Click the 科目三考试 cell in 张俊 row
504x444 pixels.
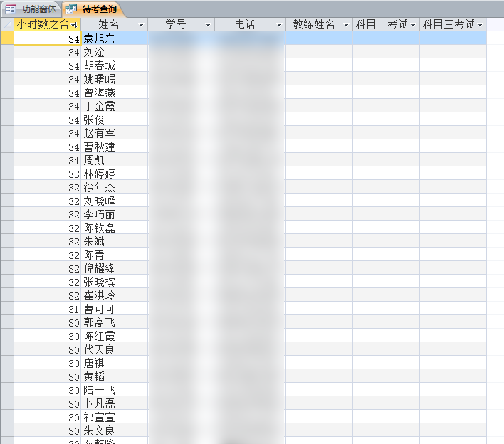click(x=453, y=120)
